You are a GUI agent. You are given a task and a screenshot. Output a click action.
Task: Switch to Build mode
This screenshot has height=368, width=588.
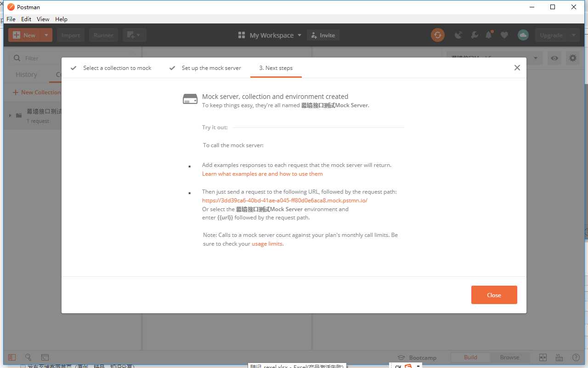pos(470,357)
